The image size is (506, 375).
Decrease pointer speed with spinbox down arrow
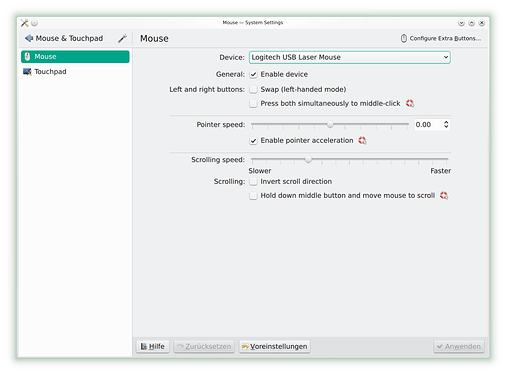pos(446,127)
